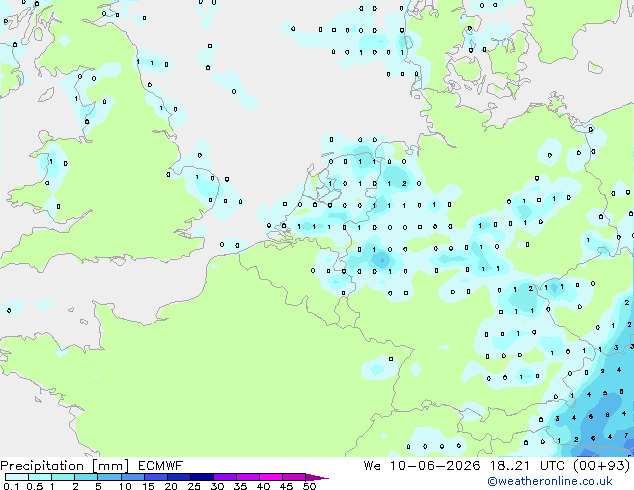Click the 40–45 mm magenta swatch

[x=271, y=477]
